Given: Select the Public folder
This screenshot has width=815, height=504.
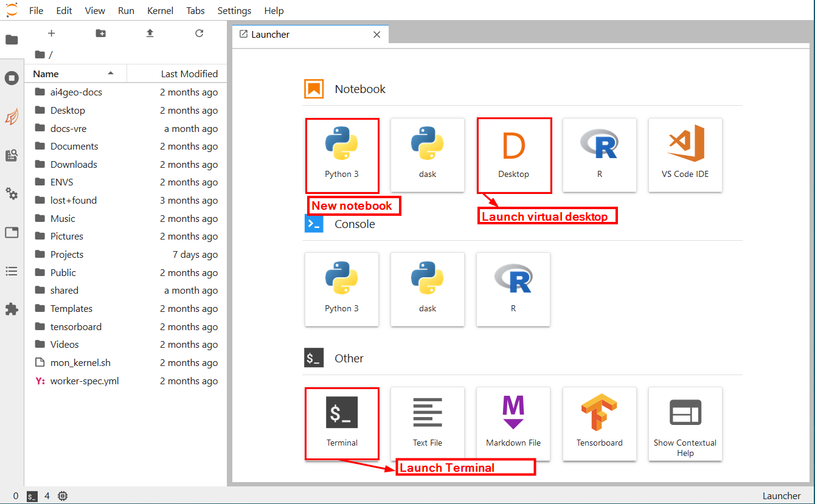Looking at the screenshot, I should click(x=126, y=272).
